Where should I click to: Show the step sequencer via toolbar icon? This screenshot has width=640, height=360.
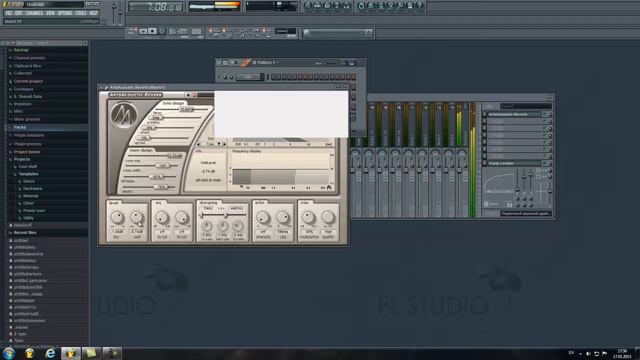tap(318, 5)
